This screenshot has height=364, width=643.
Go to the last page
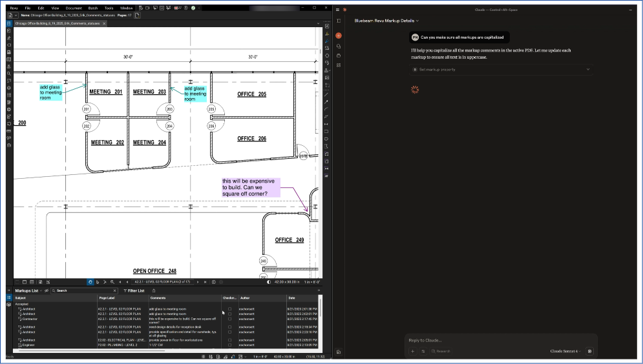pyautogui.click(x=205, y=281)
